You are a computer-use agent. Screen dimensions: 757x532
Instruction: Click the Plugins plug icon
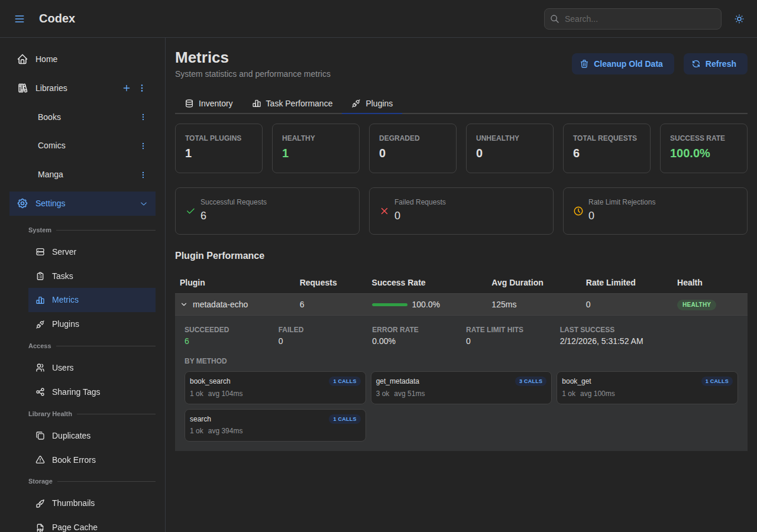pyautogui.click(x=40, y=324)
